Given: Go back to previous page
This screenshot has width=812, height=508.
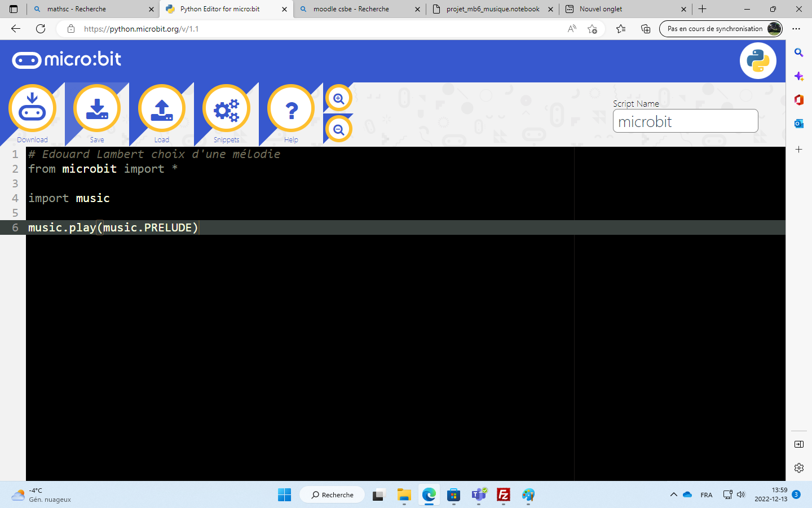Looking at the screenshot, I should click(16, 29).
